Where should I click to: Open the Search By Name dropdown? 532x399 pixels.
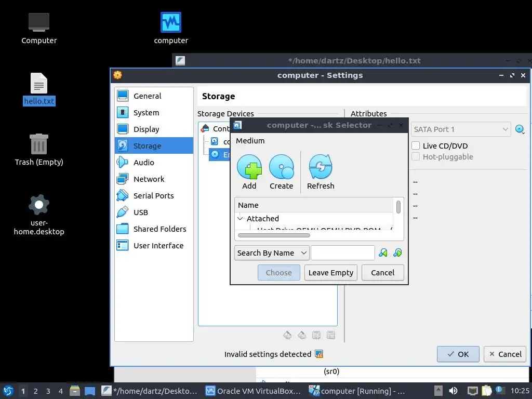[x=272, y=253]
